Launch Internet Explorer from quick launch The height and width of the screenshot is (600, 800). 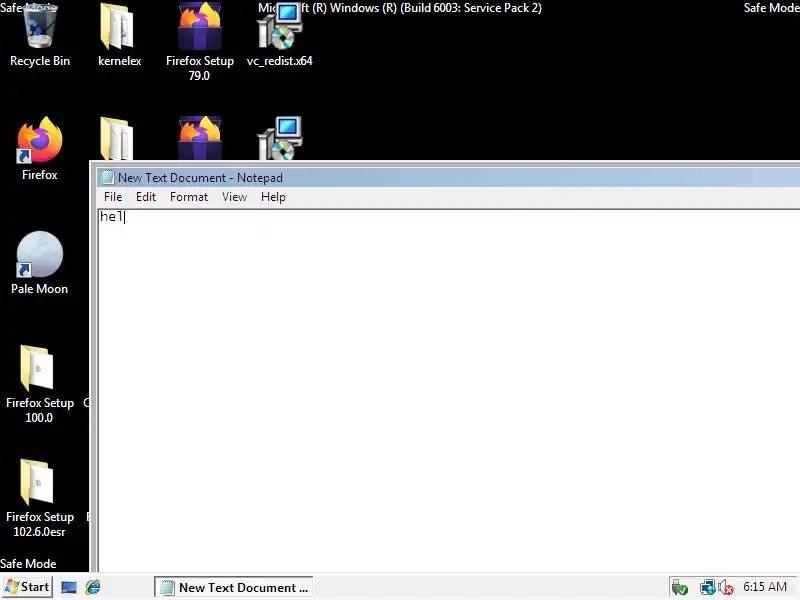pos(93,588)
